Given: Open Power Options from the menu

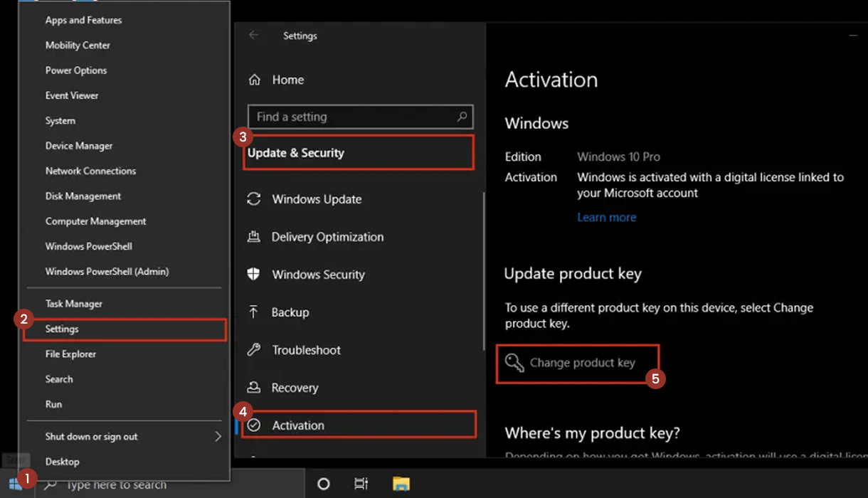Looking at the screenshot, I should [x=76, y=70].
